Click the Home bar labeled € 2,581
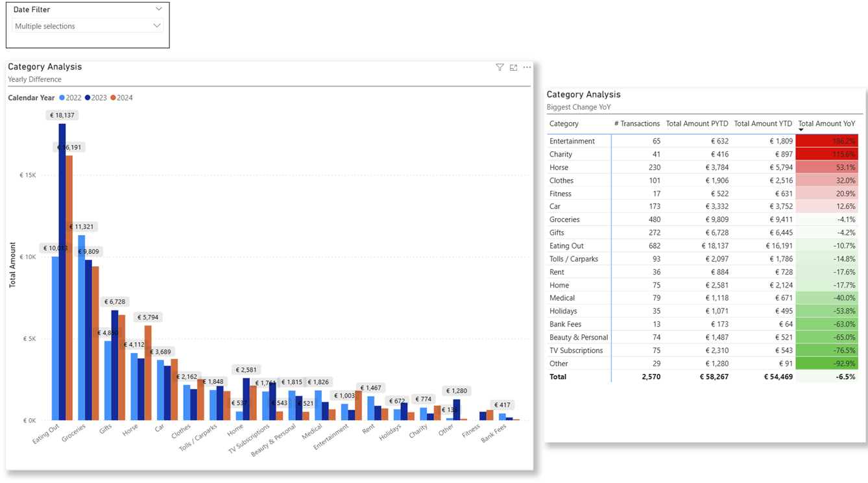868x483 pixels. 246,399
